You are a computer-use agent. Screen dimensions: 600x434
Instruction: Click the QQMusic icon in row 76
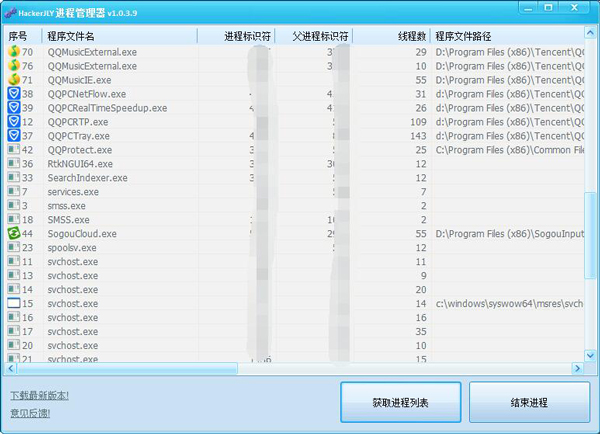14,65
